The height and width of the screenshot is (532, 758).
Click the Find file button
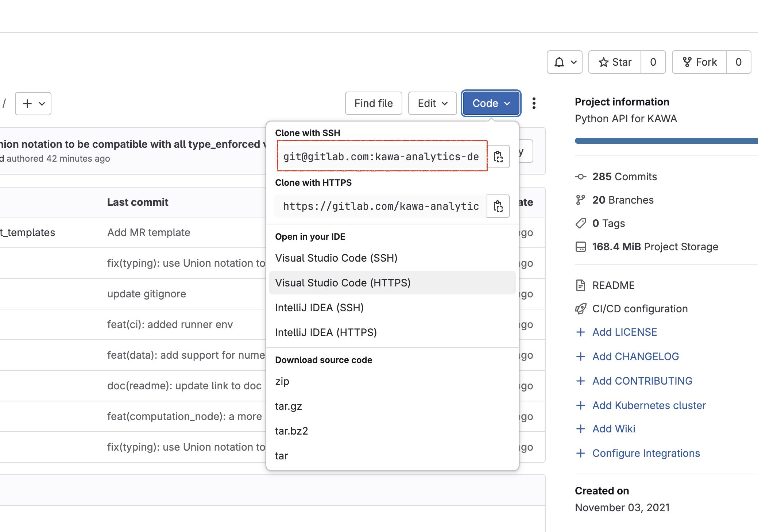[x=374, y=103]
